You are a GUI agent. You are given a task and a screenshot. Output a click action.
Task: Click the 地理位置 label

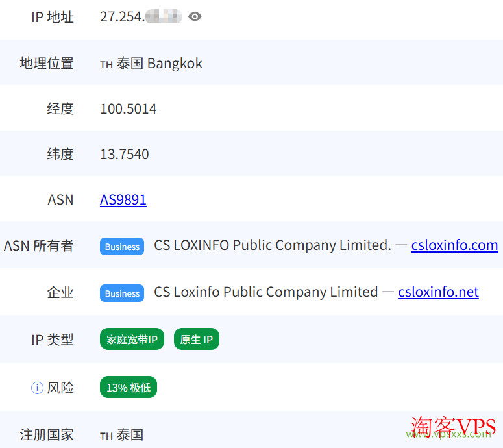47,63
